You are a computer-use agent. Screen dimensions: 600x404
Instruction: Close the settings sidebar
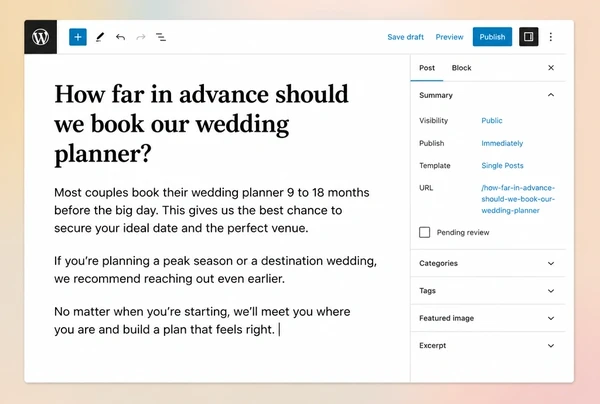551,68
